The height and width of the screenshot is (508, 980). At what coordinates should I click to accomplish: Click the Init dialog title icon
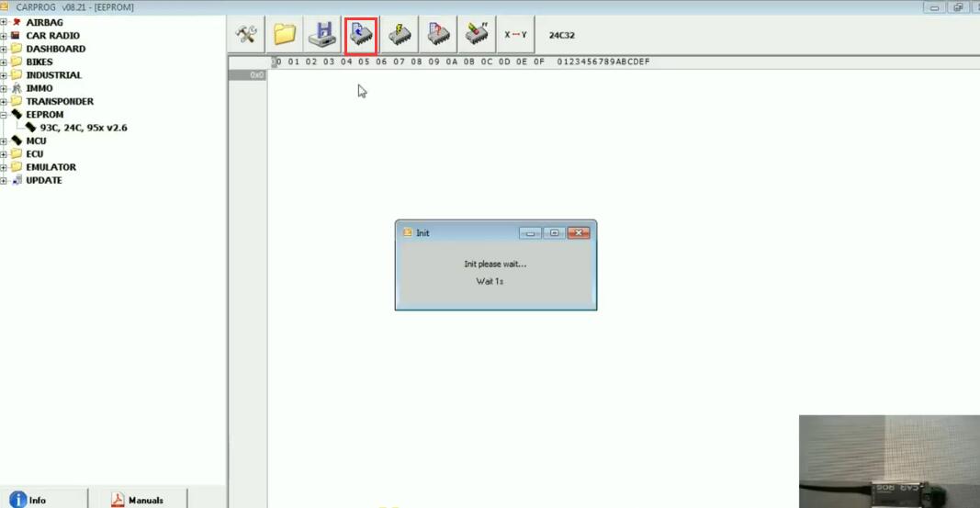408,232
